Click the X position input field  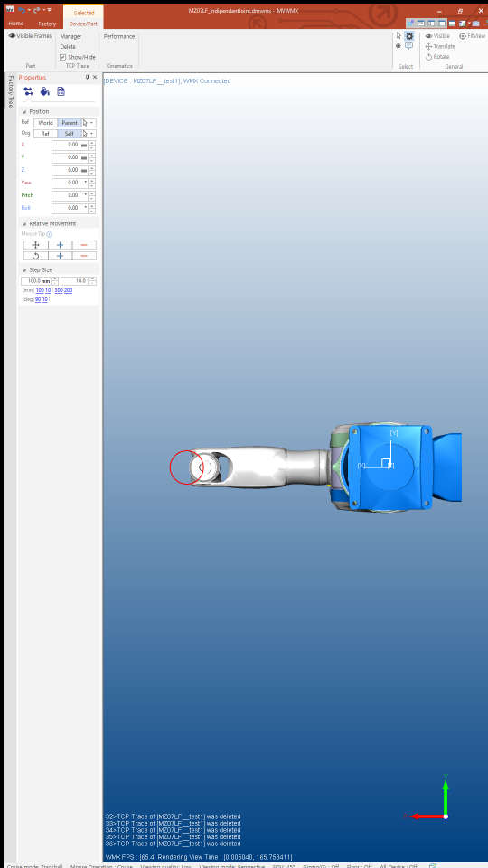tap(70, 145)
